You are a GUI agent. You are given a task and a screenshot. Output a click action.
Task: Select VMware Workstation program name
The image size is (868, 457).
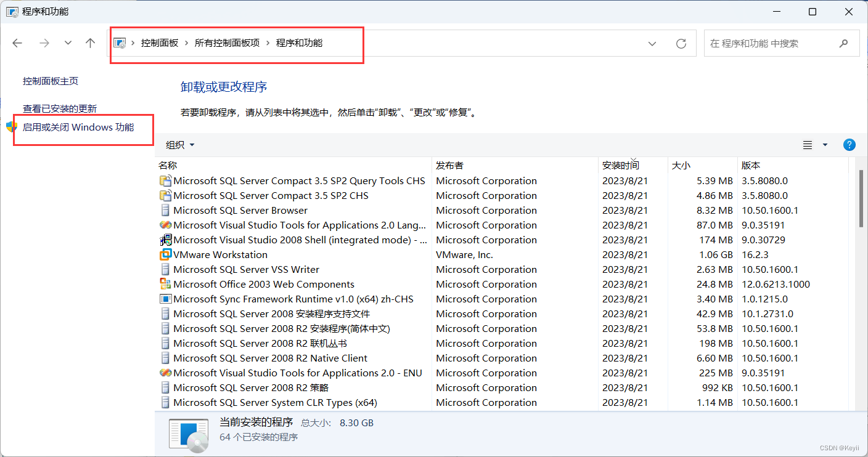pos(221,255)
